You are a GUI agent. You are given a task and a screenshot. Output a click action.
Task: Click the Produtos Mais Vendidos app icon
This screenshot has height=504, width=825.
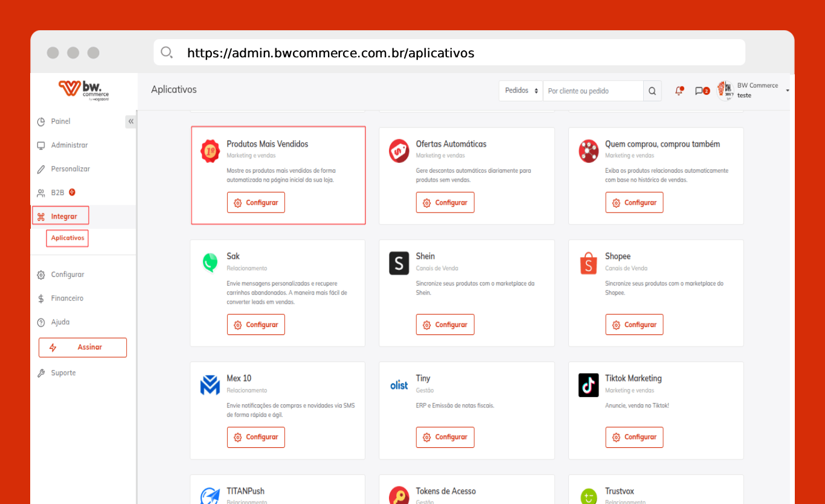(210, 150)
